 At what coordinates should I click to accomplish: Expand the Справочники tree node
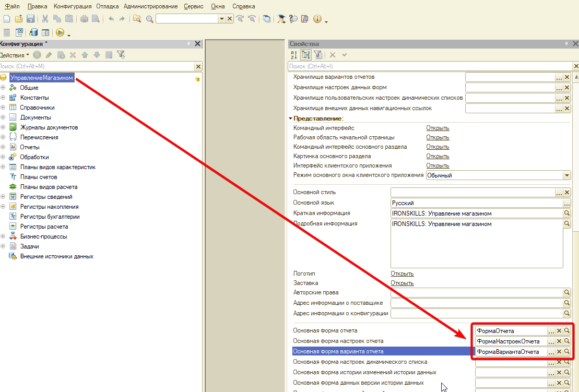click(3, 108)
